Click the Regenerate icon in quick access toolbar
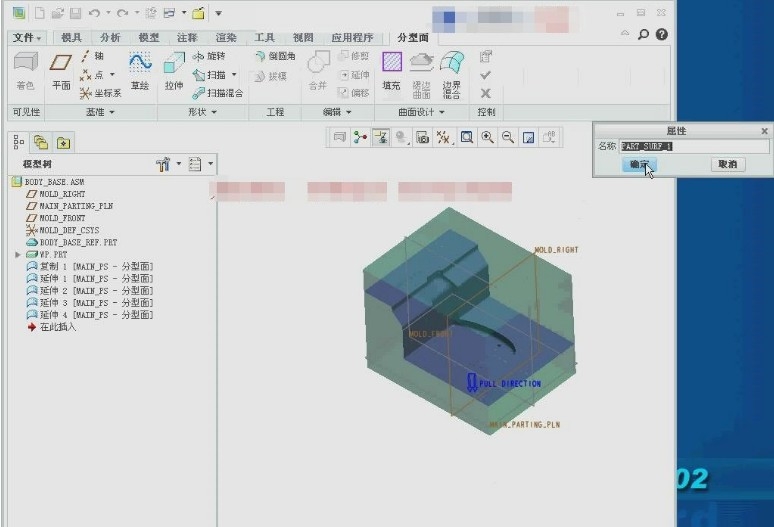Image resolution: width=774 pixels, height=527 pixels. [x=151, y=13]
